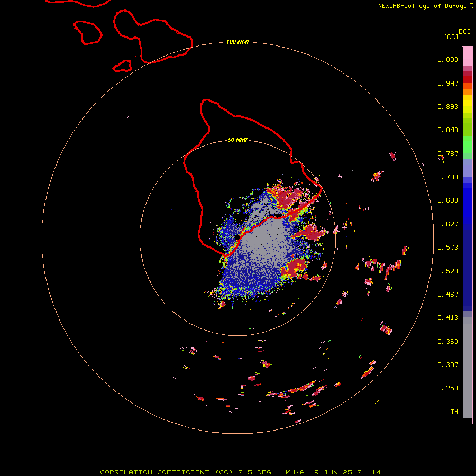
Task: Select the 0.947 legend value
Action: [x=448, y=83]
